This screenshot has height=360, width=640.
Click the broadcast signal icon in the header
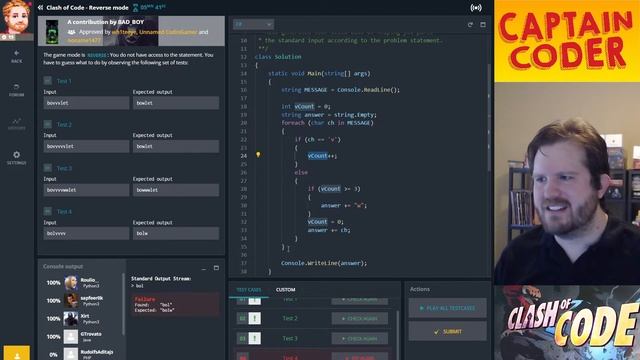[x=476, y=8]
